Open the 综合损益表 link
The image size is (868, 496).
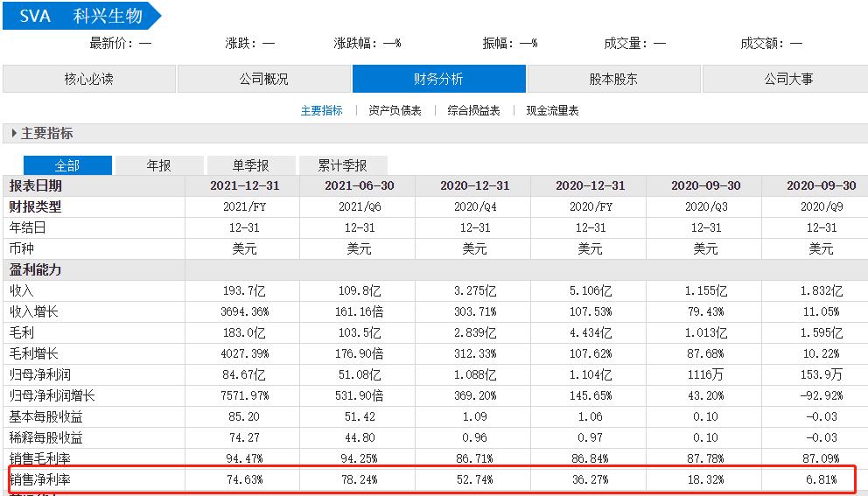[474, 111]
